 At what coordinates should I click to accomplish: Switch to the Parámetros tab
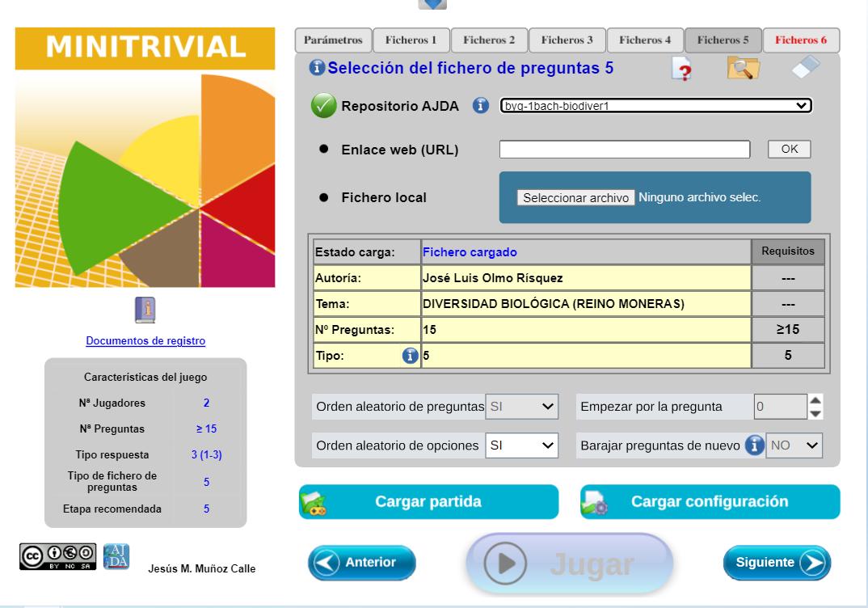(x=333, y=40)
